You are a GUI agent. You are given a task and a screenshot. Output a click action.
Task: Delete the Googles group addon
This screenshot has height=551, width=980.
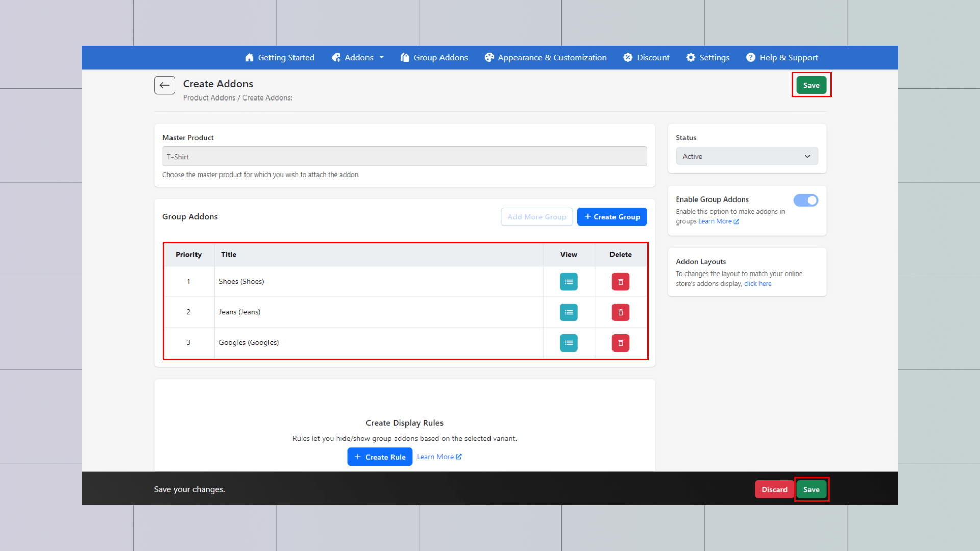tap(620, 343)
